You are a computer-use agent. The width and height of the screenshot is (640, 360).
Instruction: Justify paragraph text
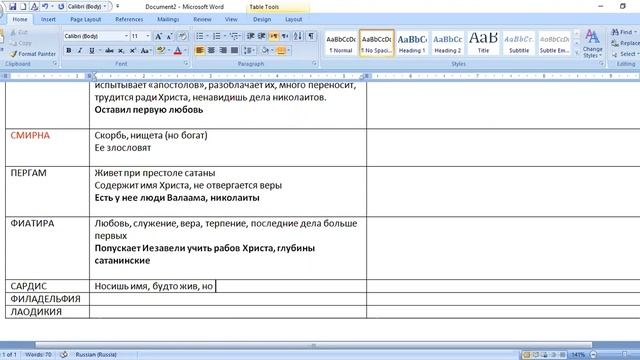point(234,51)
